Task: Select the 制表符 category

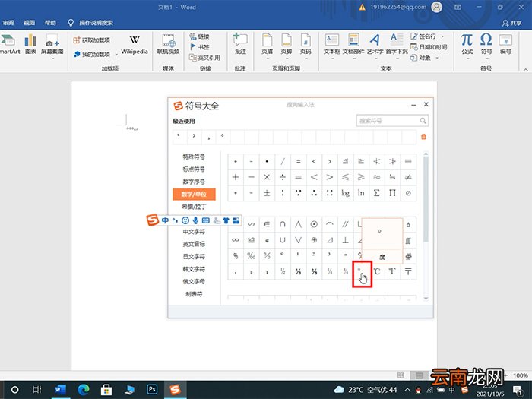Action: (x=194, y=294)
